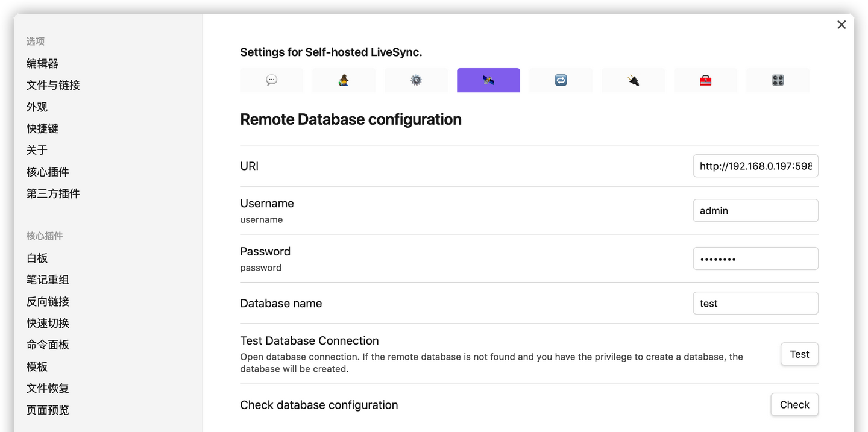Close the settings dialog

pos(841,25)
